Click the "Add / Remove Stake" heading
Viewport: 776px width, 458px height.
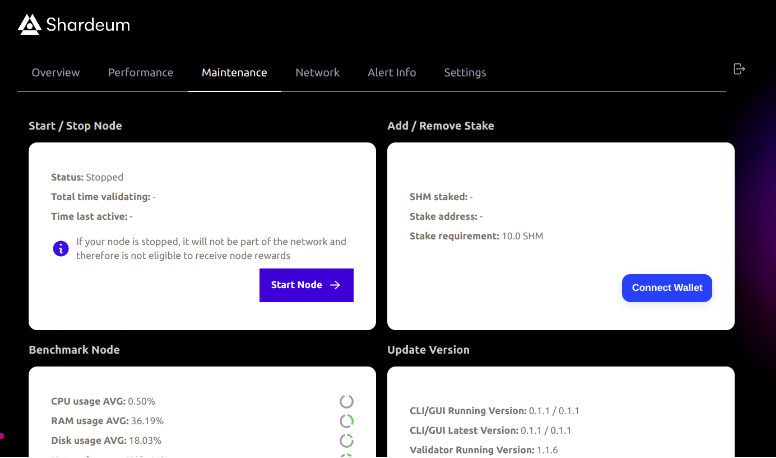pyautogui.click(x=440, y=126)
